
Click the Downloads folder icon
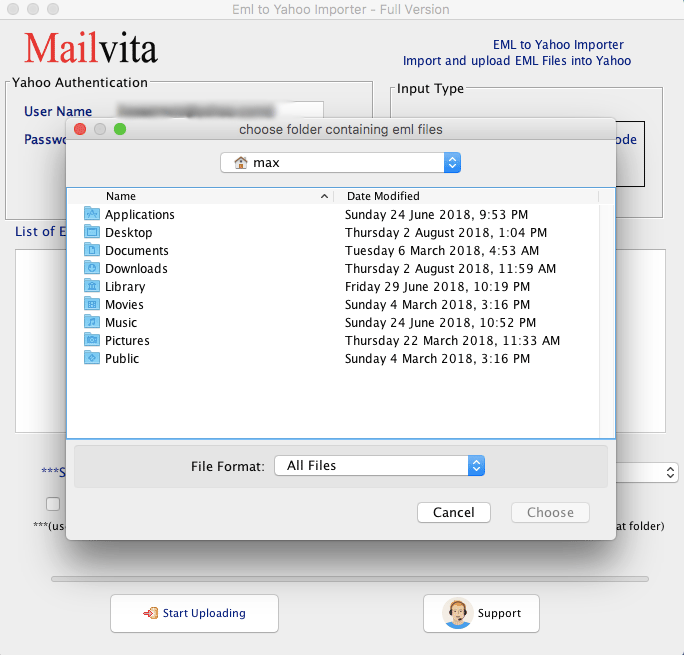(x=92, y=268)
